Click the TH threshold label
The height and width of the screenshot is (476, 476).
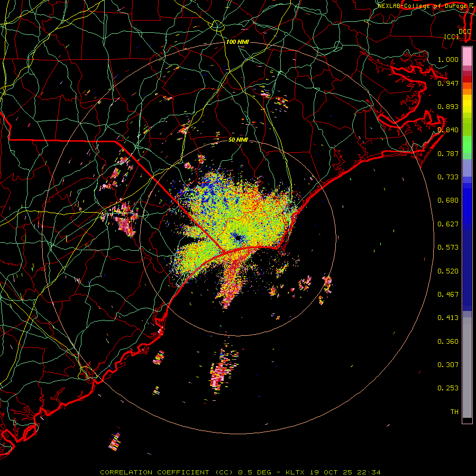(x=454, y=412)
